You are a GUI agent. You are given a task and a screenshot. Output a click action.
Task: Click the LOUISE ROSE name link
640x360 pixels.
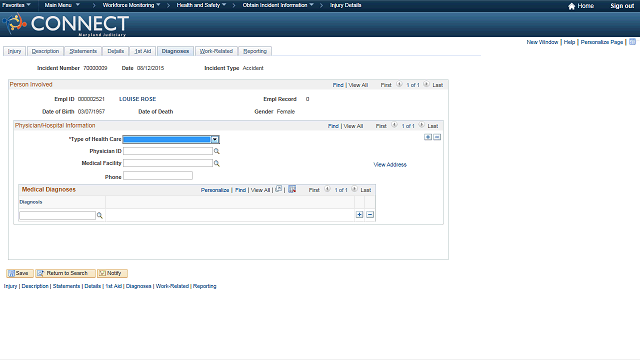[x=138, y=99]
